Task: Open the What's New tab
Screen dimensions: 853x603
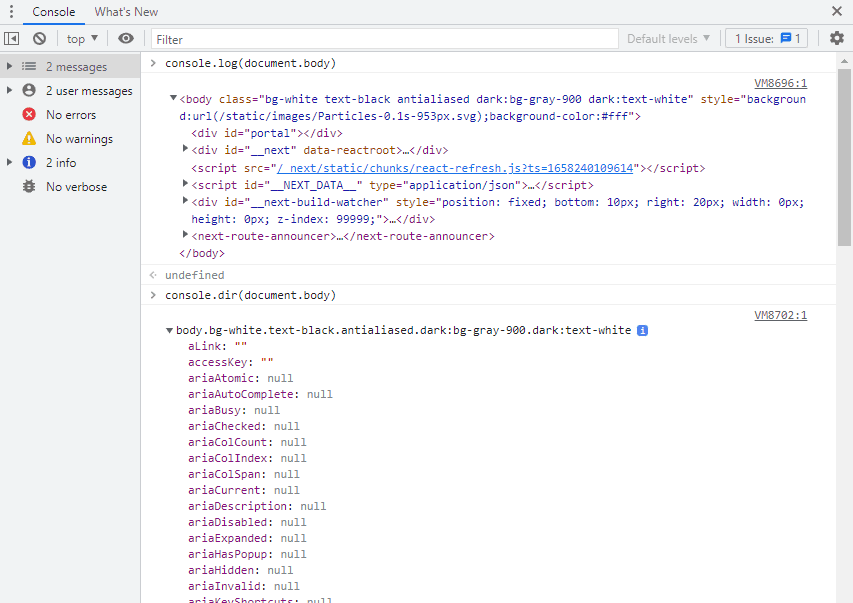Action: (x=126, y=12)
